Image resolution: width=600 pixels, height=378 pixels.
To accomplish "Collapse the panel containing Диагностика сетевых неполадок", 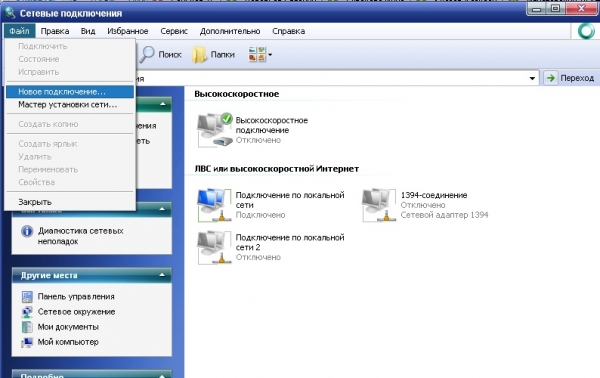I will point(162,209).
